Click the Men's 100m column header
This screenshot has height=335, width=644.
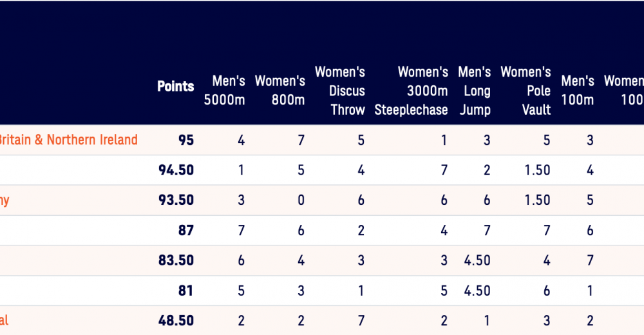point(577,91)
